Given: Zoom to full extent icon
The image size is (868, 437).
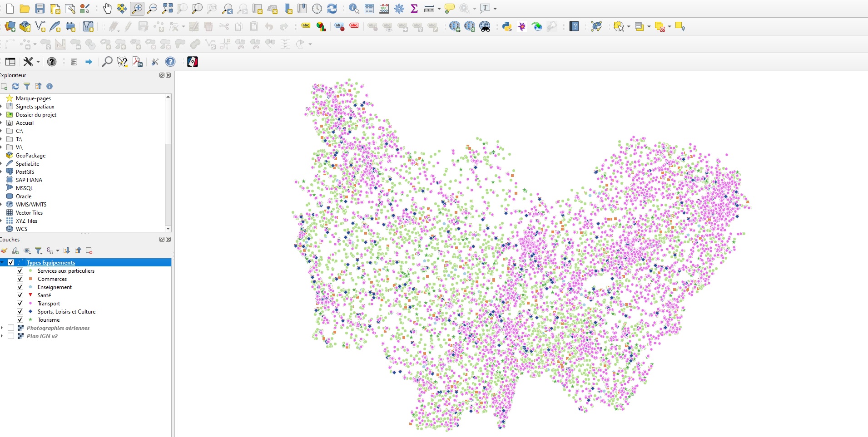Looking at the screenshot, I should [x=167, y=9].
